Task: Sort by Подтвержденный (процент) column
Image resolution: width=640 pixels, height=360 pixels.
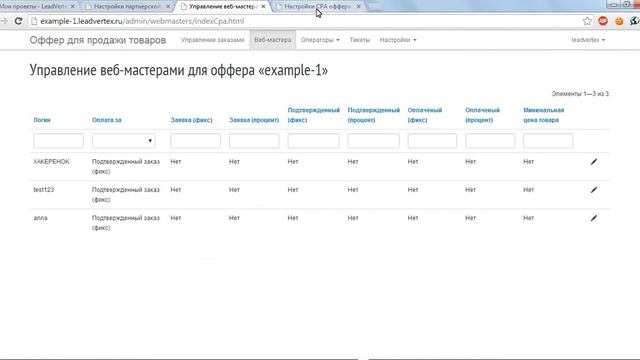Action: click(x=373, y=115)
